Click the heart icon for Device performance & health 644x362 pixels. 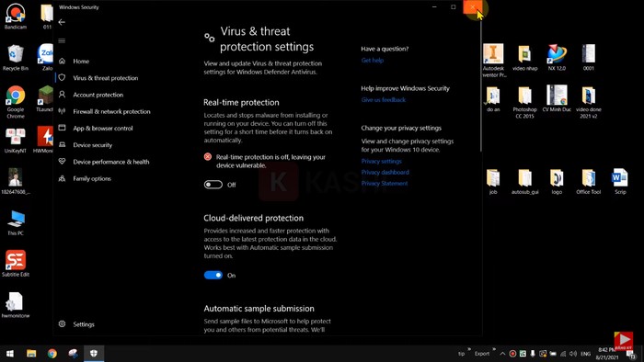coord(62,162)
